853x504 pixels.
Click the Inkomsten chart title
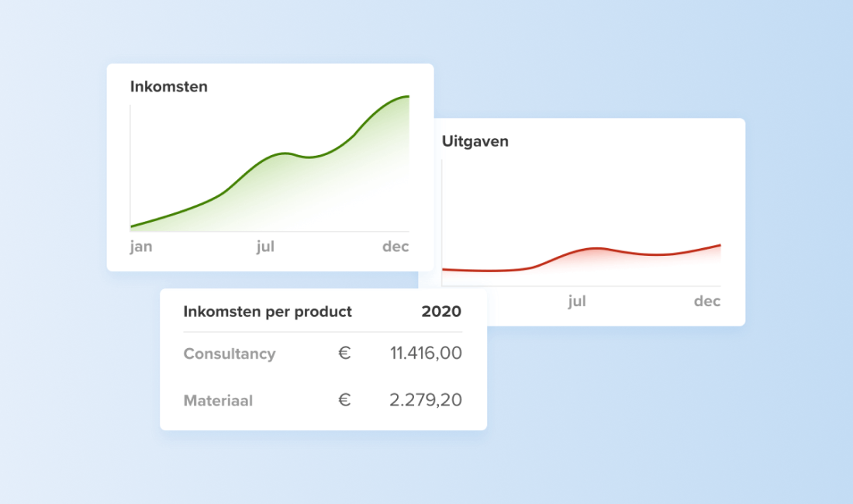(x=169, y=87)
